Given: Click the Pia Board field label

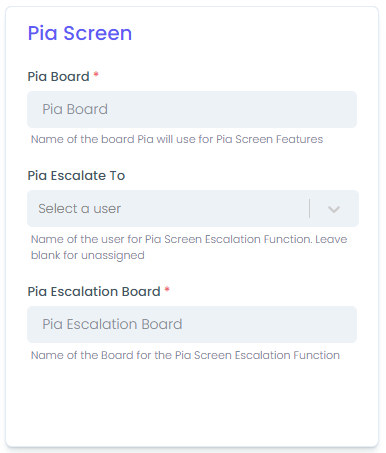Looking at the screenshot, I should (58, 77).
